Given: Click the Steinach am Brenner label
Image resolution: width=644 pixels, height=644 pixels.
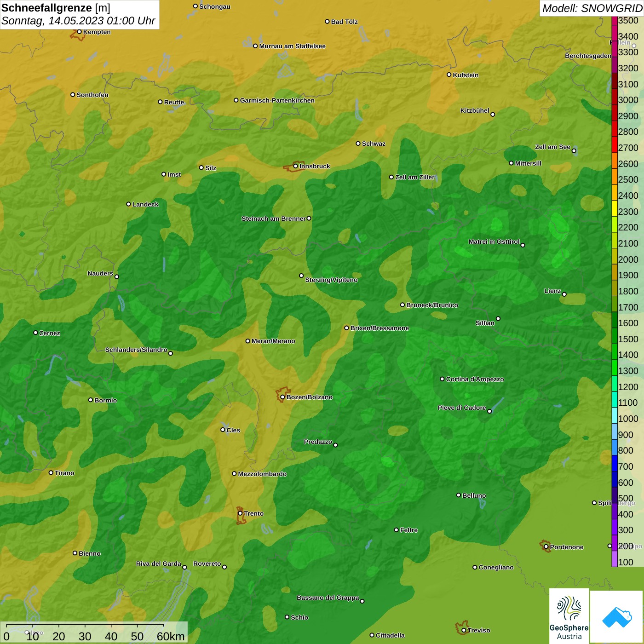Looking at the screenshot, I should tap(273, 218).
